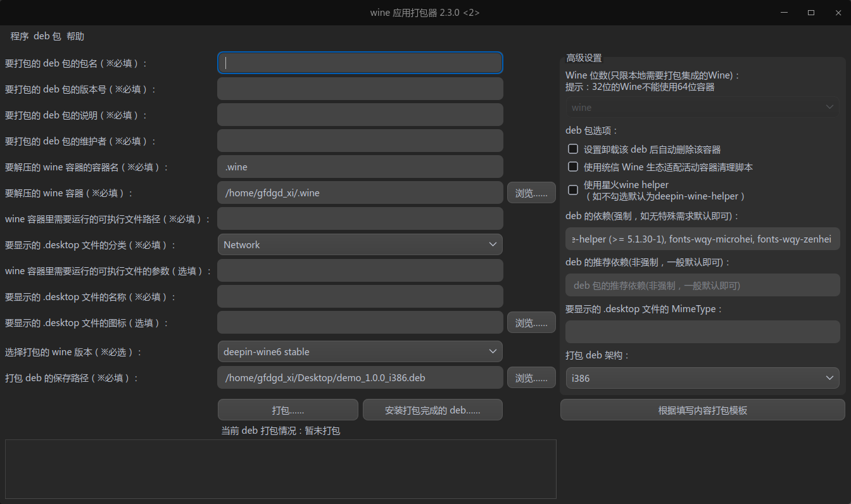Enable auto-delete container after uninstall checkbox
Viewport: 851px width, 504px height.
pos(573,149)
